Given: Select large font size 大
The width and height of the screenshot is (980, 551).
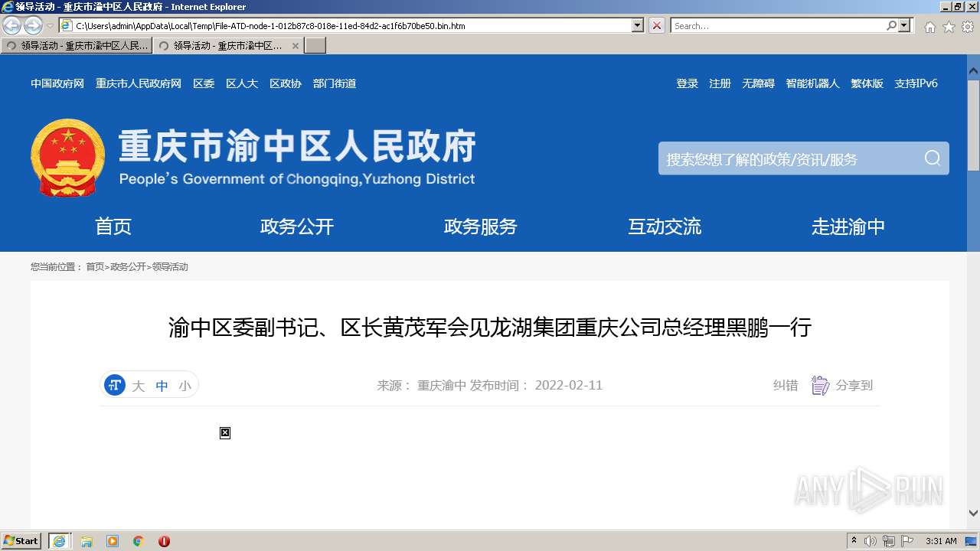Looking at the screenshot, I should [138, 386].
